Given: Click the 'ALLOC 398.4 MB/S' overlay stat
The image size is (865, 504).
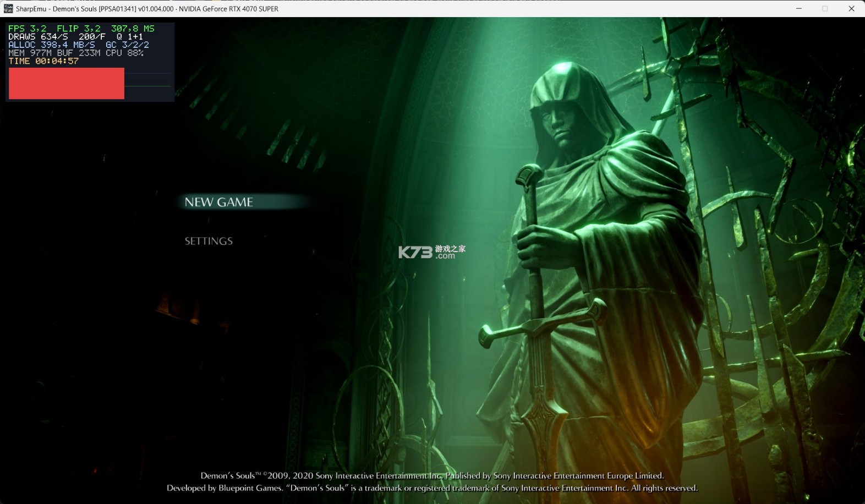Looking at the screenshot, I should (x=52, y=45).
